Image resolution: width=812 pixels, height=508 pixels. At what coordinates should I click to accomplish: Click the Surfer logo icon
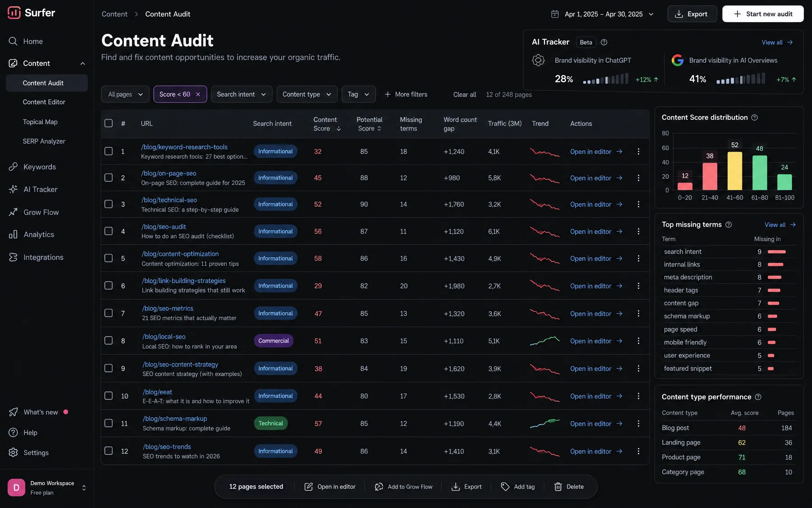[x=14, y=13]
